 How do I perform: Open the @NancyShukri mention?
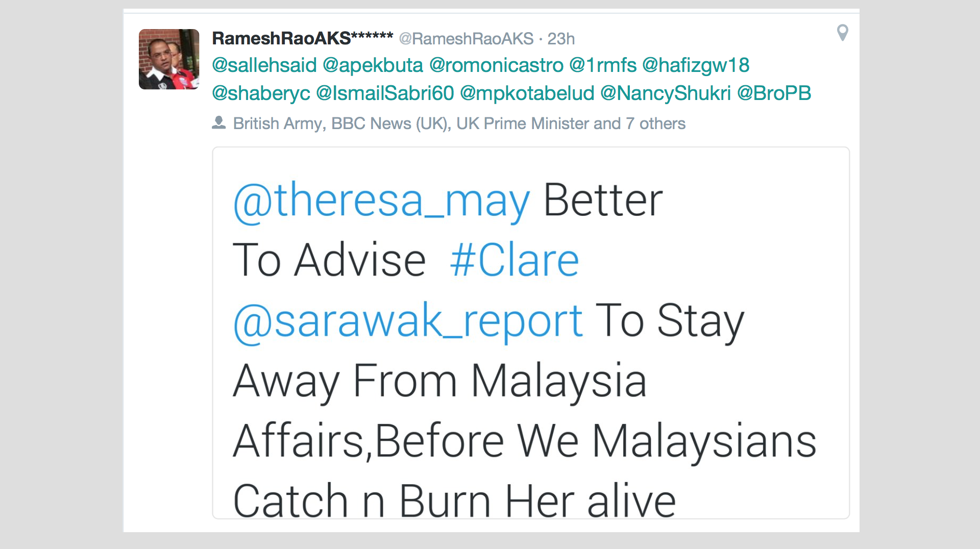pos(666,93)
